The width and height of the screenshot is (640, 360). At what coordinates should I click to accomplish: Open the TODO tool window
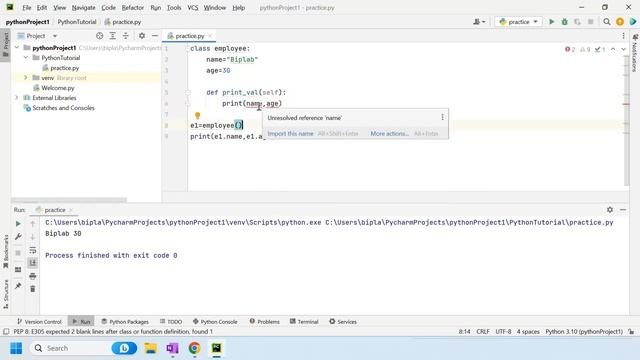(x=171, y=322)
